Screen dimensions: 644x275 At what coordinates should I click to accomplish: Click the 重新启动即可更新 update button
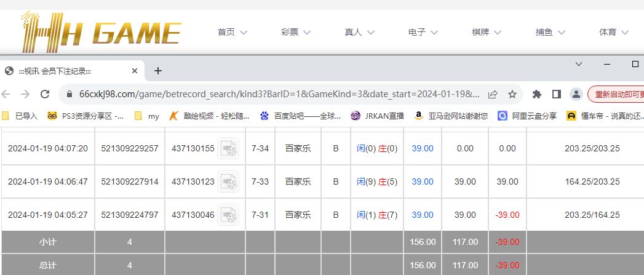coord(616,94)
